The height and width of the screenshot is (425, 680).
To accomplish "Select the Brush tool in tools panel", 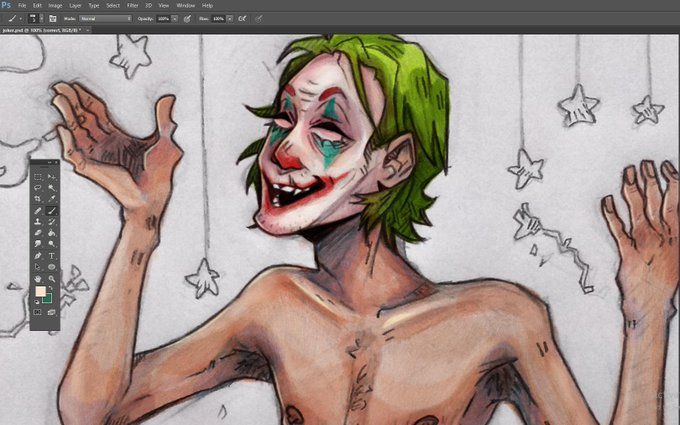I will [x=52, y=211].
